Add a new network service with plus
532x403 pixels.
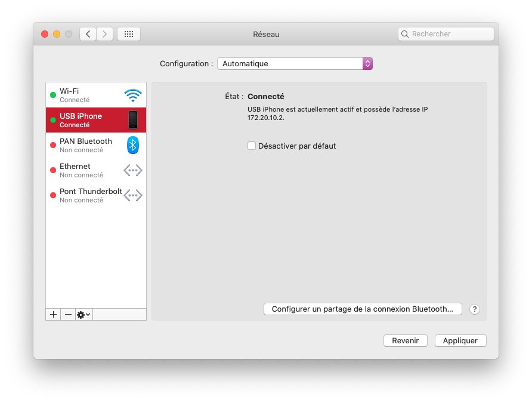click(x=53, y=314)
